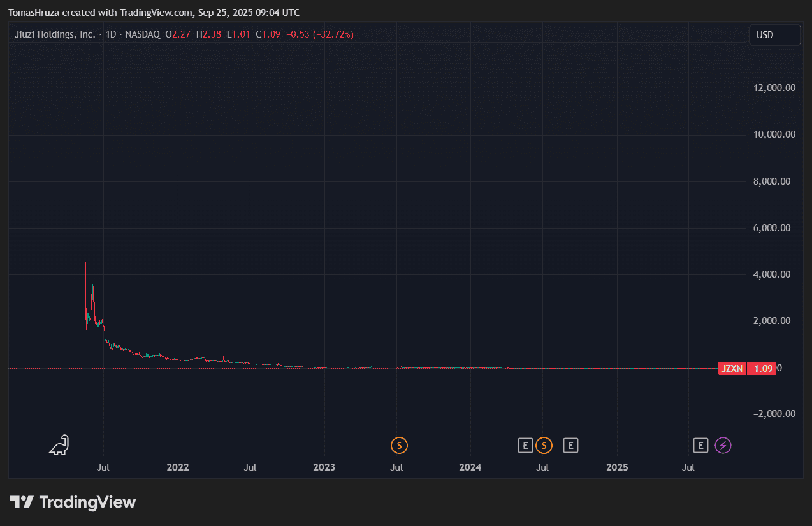This screenshot has width=812, height=526.
Task: Click the red JZXN symbol label
Action: click(732, 368)
